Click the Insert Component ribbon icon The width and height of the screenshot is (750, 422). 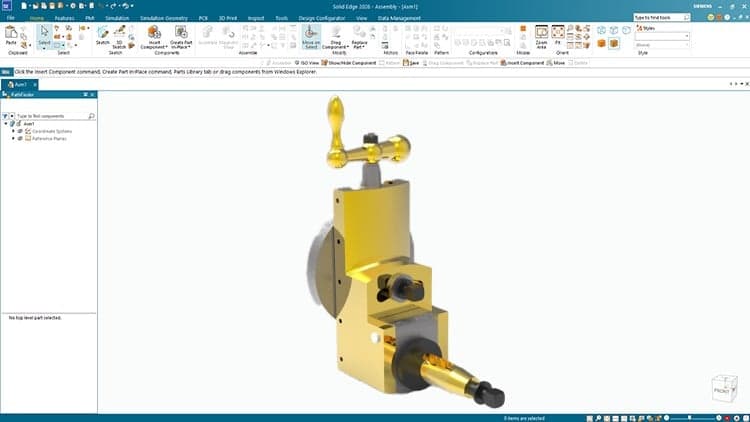(x=154, y=33)
